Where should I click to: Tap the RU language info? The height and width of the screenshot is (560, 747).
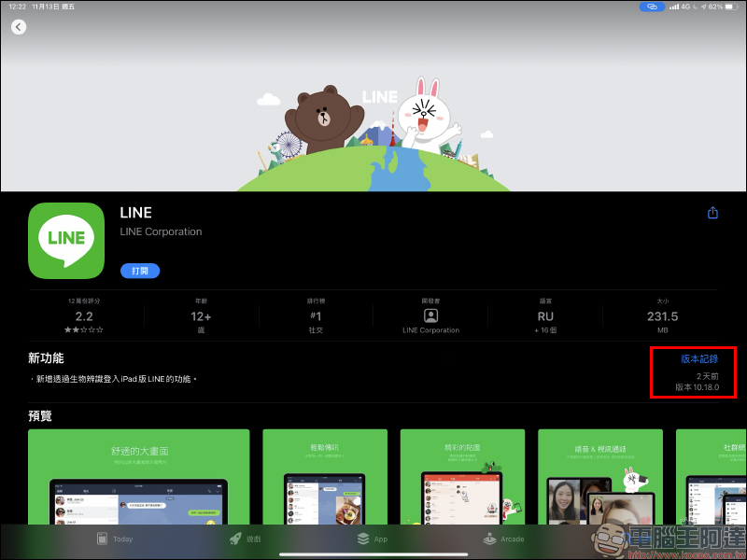(x=546, y=317)
